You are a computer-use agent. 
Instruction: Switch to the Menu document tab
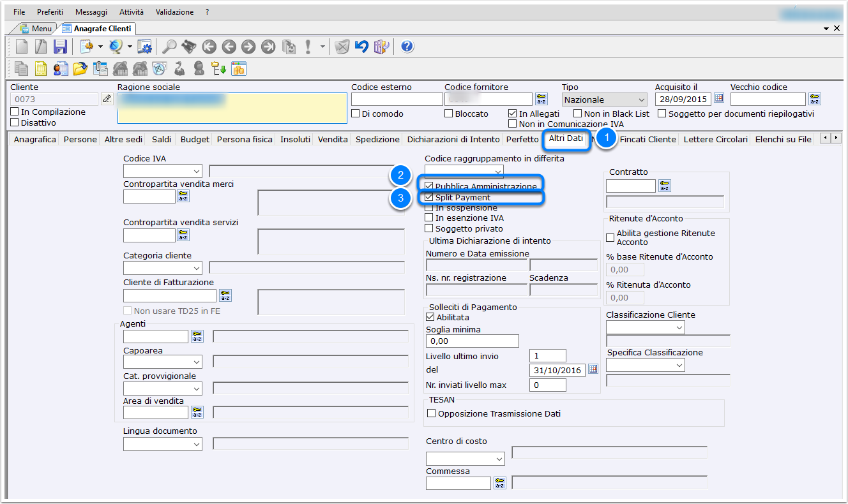pos(36,29)
